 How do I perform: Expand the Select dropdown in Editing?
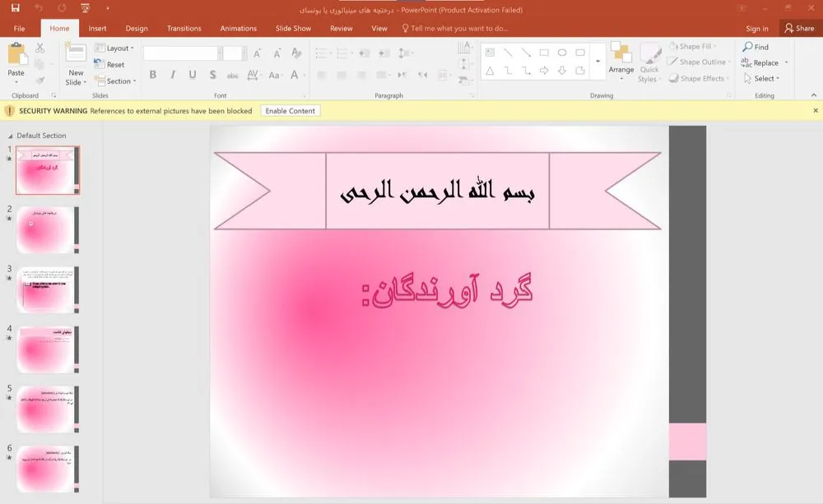[x=764, y=79]
